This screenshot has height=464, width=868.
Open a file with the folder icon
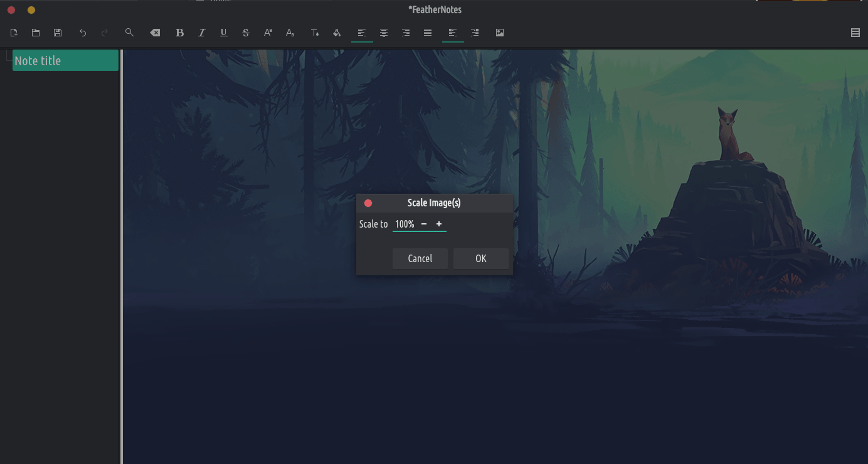[x=36, y=33]
